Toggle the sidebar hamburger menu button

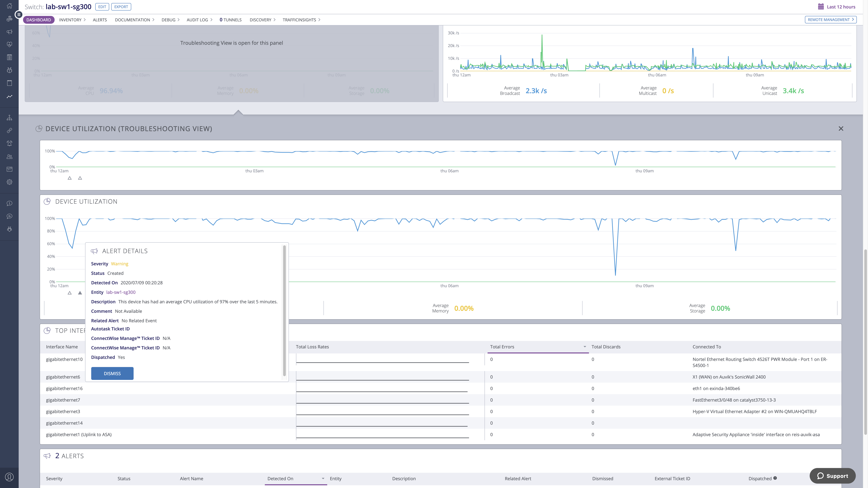(19, 14)
